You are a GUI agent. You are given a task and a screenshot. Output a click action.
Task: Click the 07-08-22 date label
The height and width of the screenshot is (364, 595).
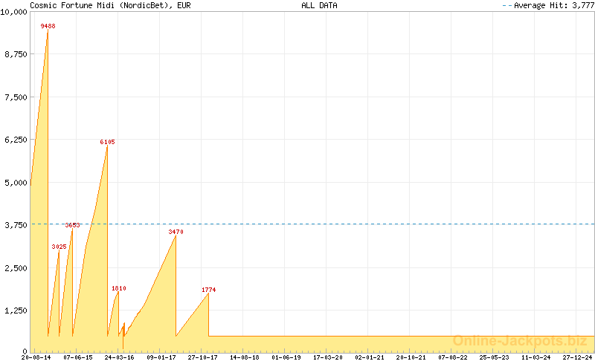point(452,357)
